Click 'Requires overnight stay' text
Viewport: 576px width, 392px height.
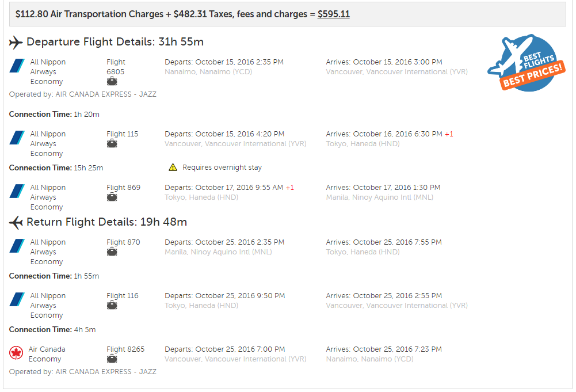(x=222, y=168)
